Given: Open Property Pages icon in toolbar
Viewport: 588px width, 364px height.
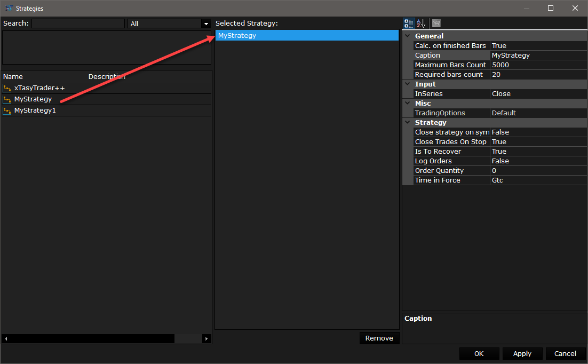Looking at the screenshot, I should 436,23.
